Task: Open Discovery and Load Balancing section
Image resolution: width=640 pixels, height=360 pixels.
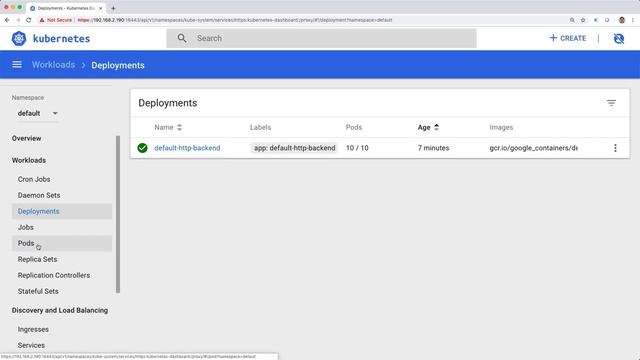Action: coord(60,310)
